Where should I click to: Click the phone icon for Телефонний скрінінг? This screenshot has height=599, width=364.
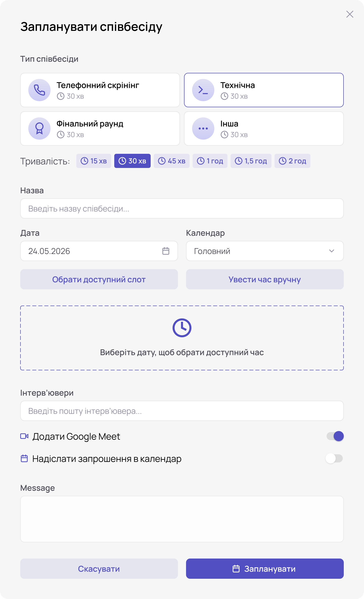click(x=39, y=90)
